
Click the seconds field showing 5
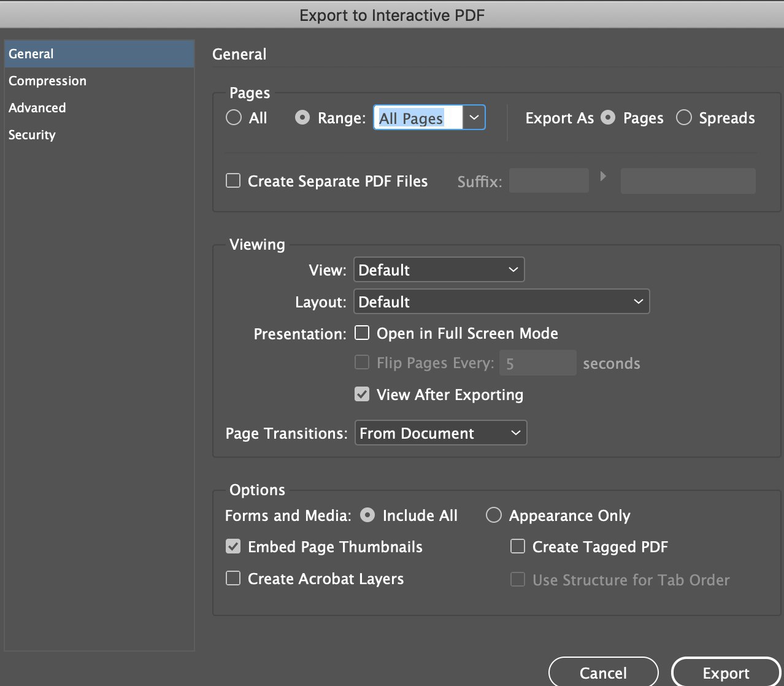pos(538,363)
